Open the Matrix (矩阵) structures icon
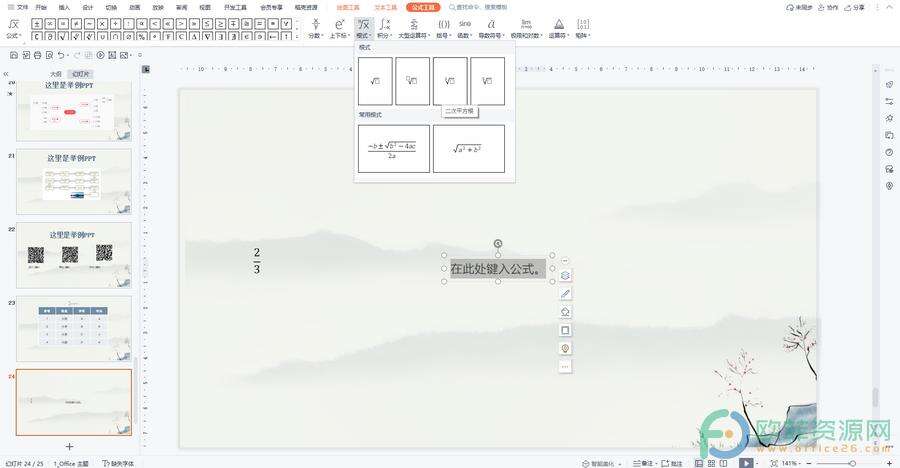The width and height of the screenshot is (900, 468). tap(583, 28)
